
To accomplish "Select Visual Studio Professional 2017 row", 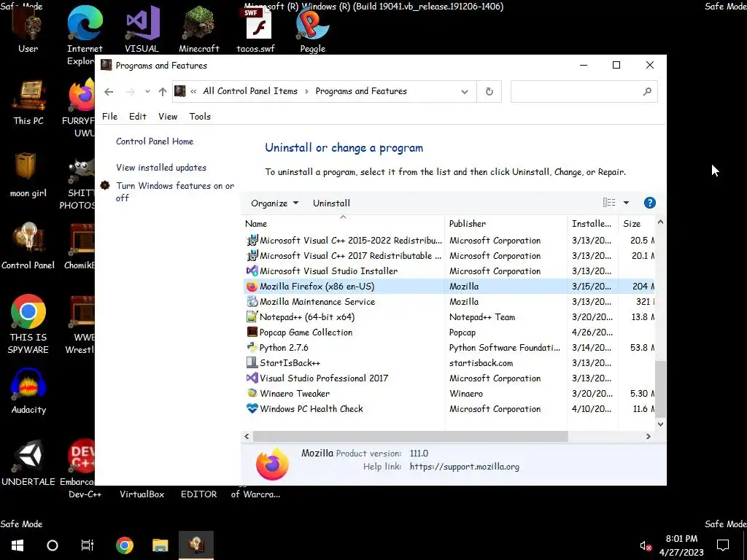I will coord(449,378).
